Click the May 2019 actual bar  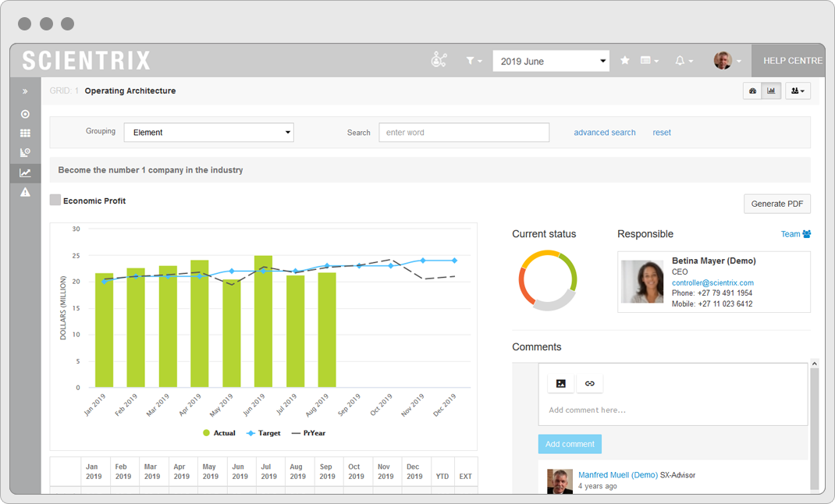tap(232, 333)
